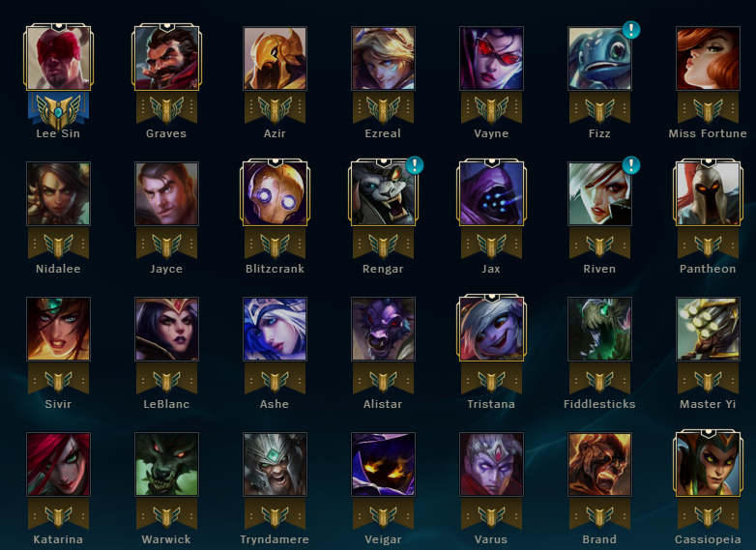Open Miss Fortune's champion portrait

(708, 58)
